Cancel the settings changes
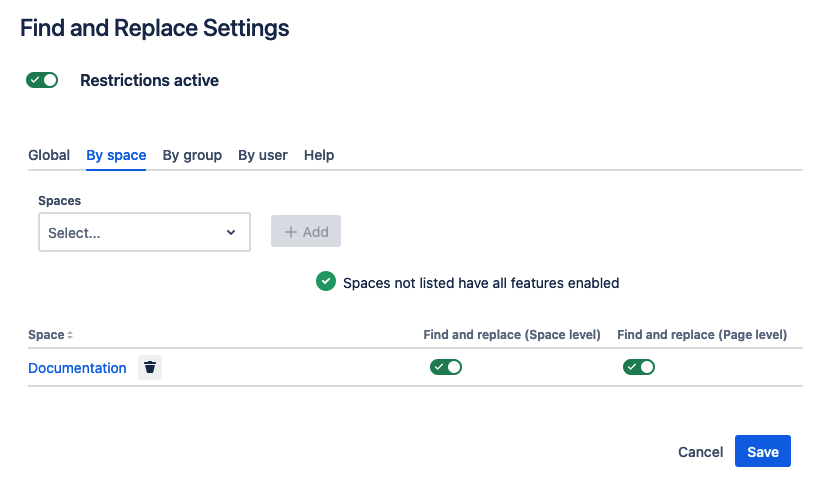Viewport: 821px width, 484px height. (x=700, y=452)
